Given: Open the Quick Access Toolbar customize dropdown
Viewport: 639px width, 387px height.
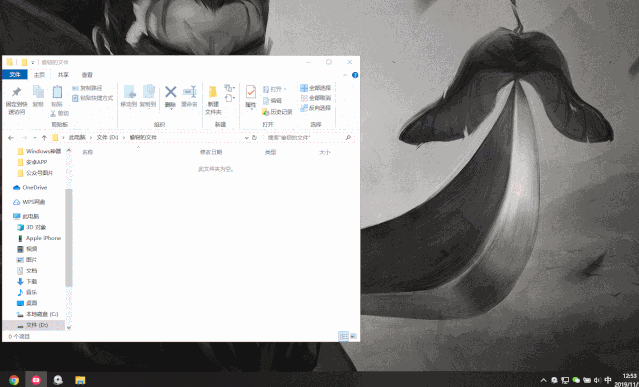Looking at the screenshot, I should click(x=33, y=62).
